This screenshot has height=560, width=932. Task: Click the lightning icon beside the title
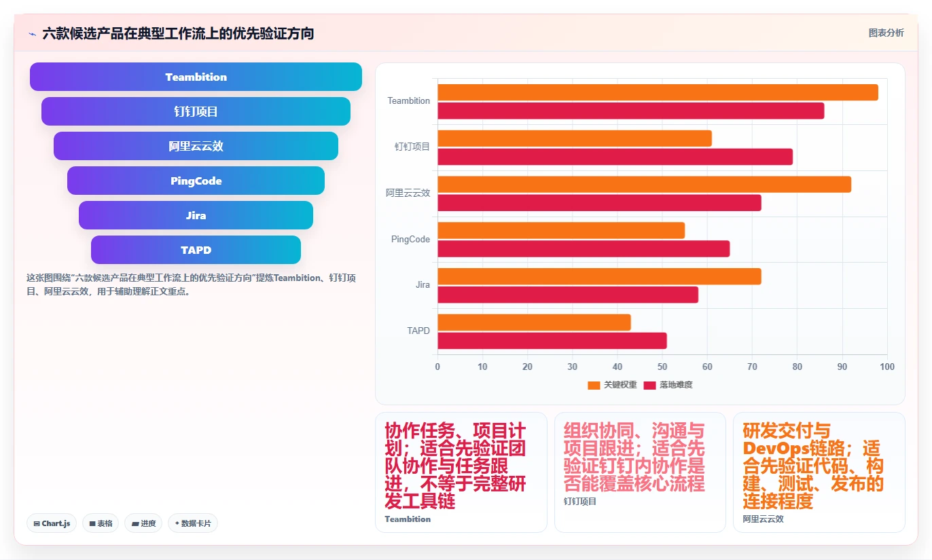coord(32,34)
